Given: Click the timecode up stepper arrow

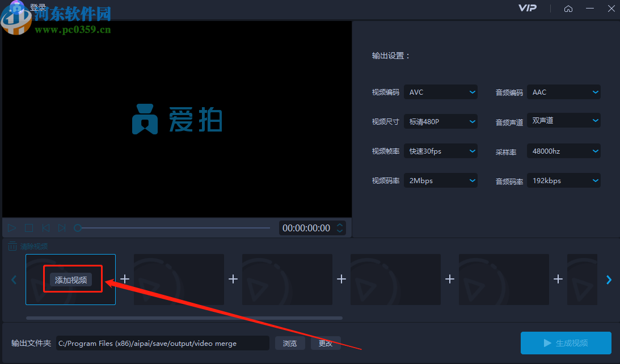Looking at the screenshot, I should coord(339,225).
